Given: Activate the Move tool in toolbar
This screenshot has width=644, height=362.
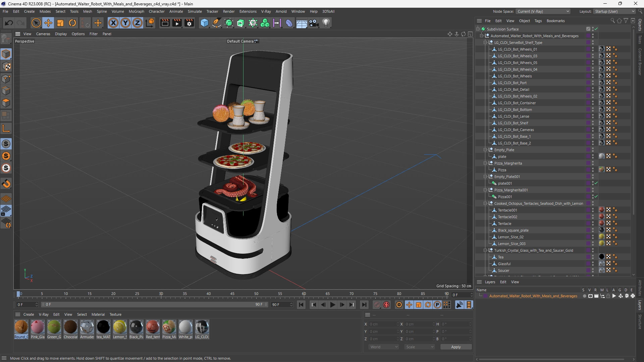Looking at the screenshot, I should click(x=48, y=23).
